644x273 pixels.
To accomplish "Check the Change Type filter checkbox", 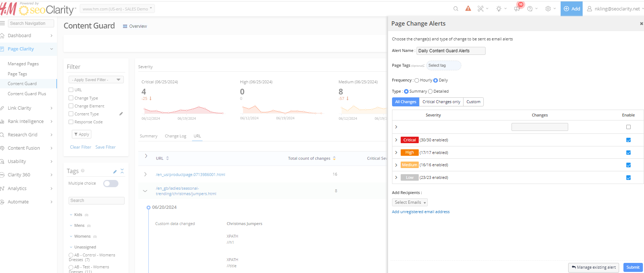I will pos(71,98).
